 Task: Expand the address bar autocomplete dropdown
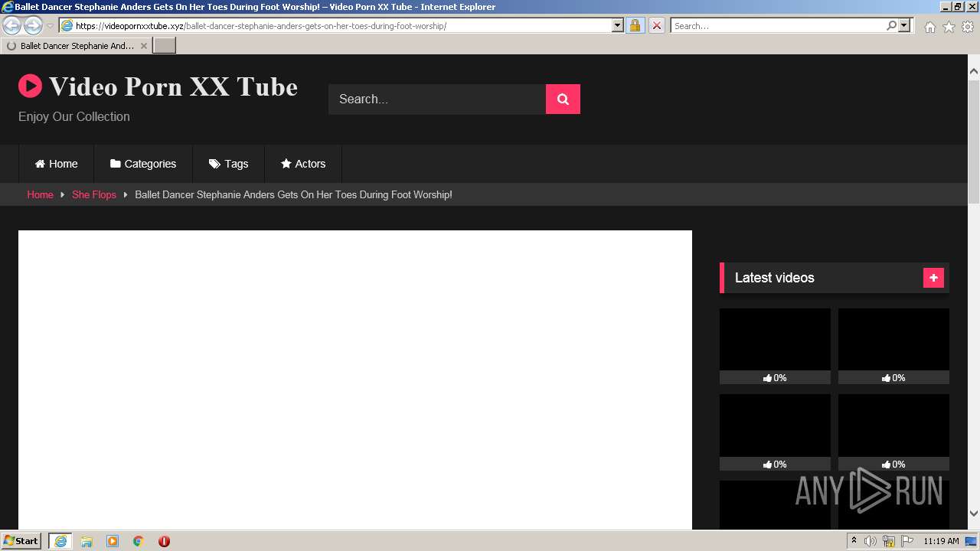618,25
